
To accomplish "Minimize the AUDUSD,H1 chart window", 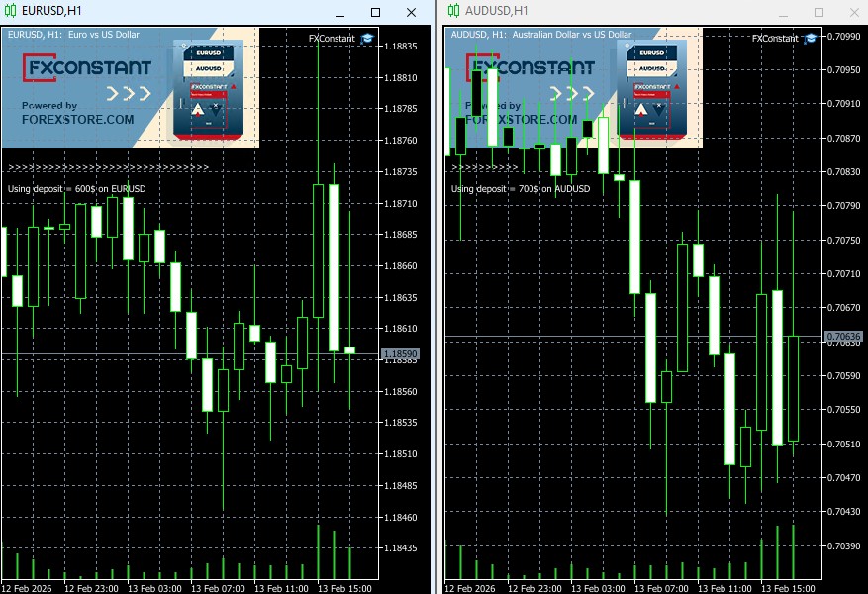I will coord(783,12).
